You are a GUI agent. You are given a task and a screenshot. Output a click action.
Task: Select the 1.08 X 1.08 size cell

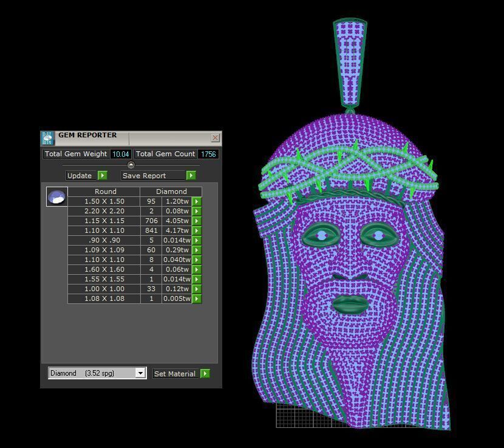[104, 298]
